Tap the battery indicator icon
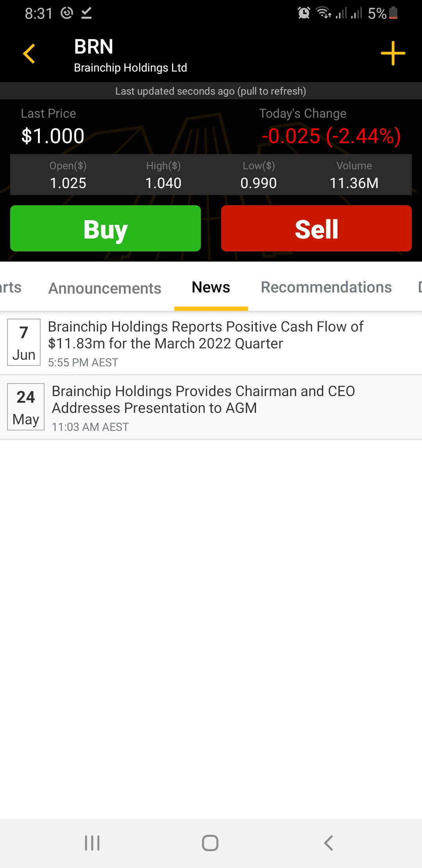 (x=393, y=13)
